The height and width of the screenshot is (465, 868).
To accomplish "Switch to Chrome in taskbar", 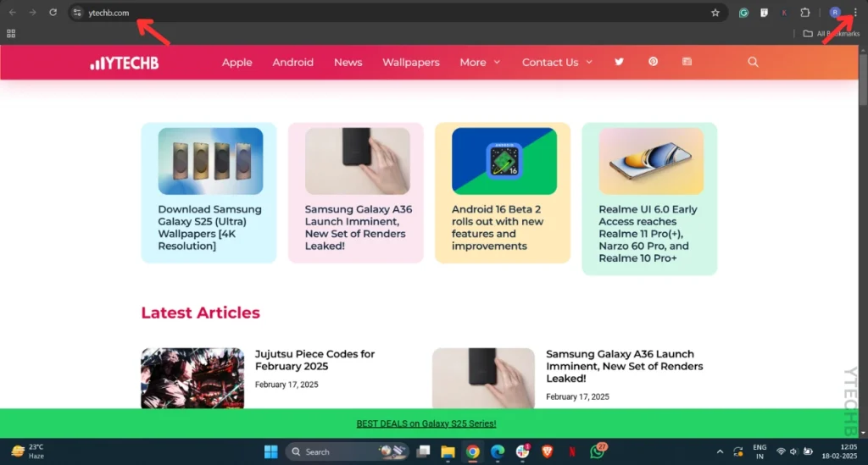I will [x=472, y=451].
